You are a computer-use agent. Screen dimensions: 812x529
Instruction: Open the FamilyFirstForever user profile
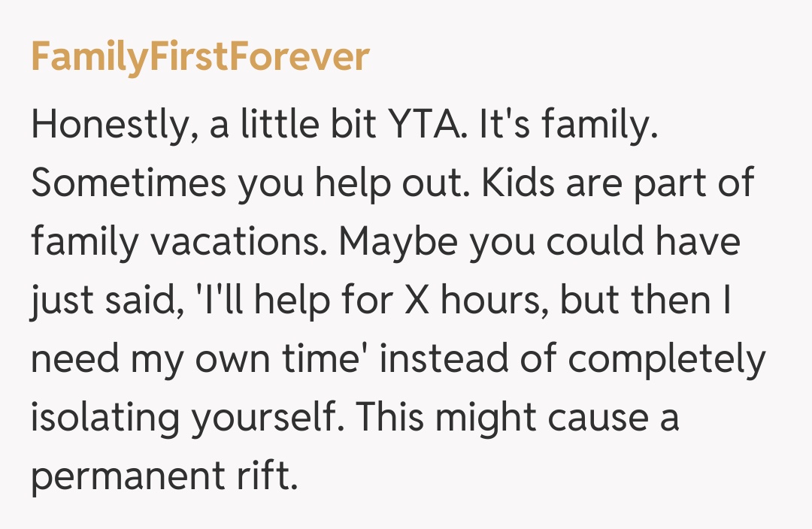click(200, 57)
